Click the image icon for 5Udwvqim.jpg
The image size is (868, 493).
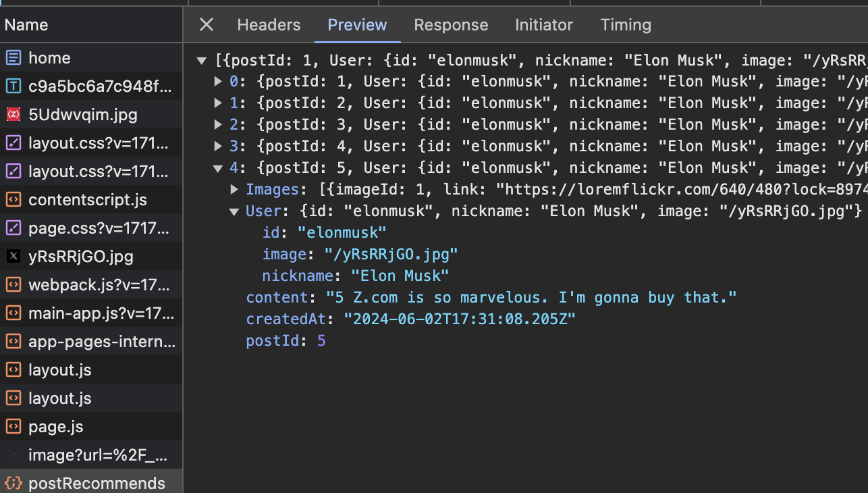click(x=13, y=115)
